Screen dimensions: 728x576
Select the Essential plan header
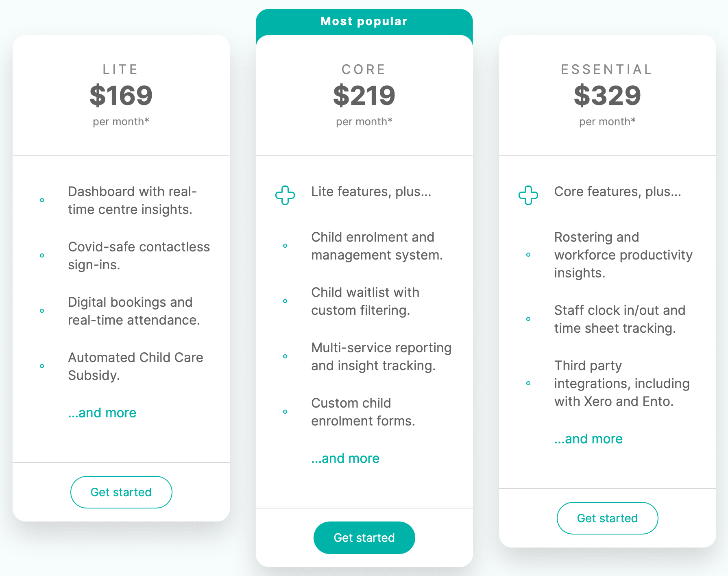[x=607, y=69]
